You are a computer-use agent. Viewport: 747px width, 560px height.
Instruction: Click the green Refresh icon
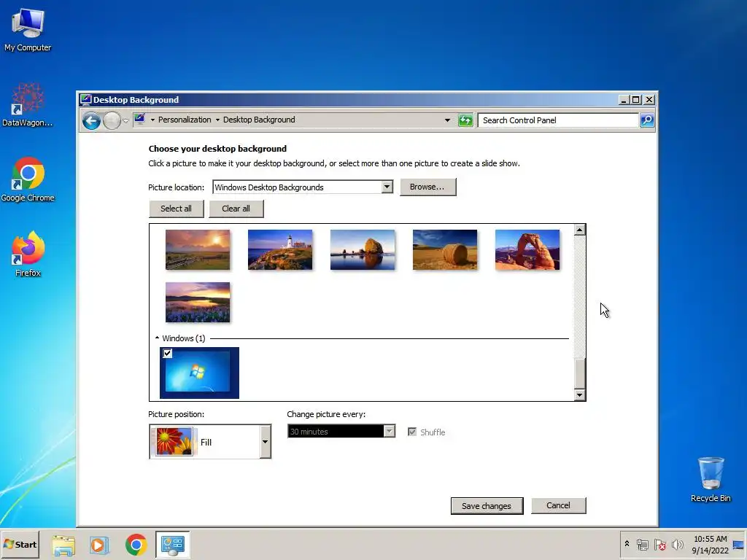465,120
